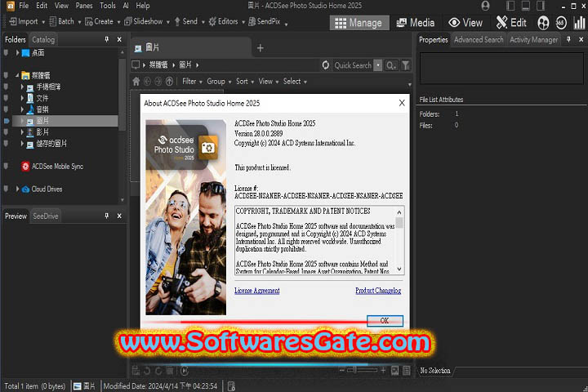Open the Editors menu
The height and width of the screenshot is (392, 588).
pyautogui.click(x=226, y=22)
